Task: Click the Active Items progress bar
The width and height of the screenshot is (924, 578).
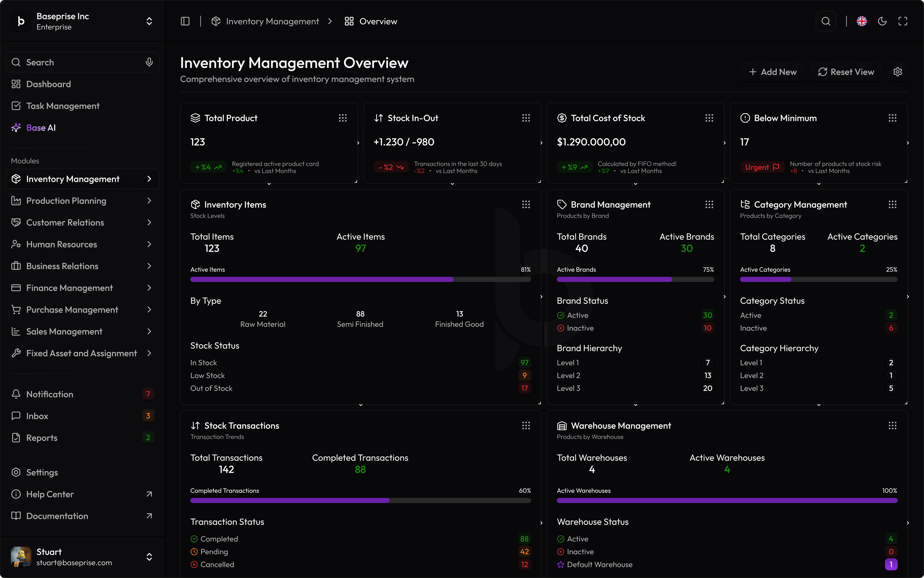Action: coord(360,279)
